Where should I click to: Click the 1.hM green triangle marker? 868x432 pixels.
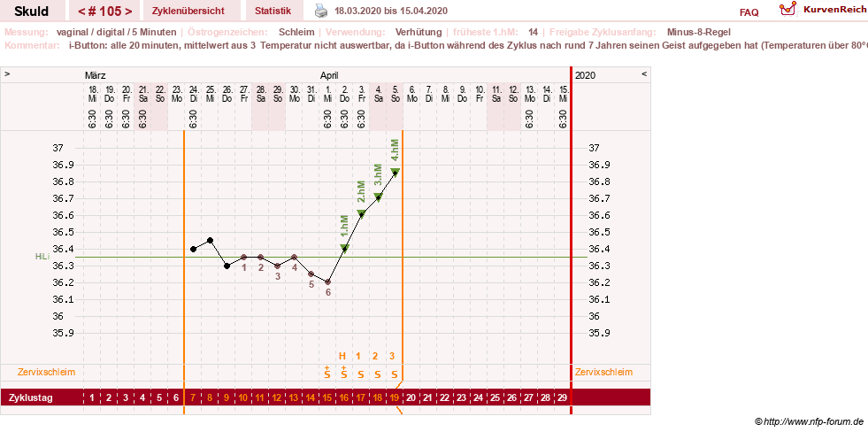[x=344, y=248]
